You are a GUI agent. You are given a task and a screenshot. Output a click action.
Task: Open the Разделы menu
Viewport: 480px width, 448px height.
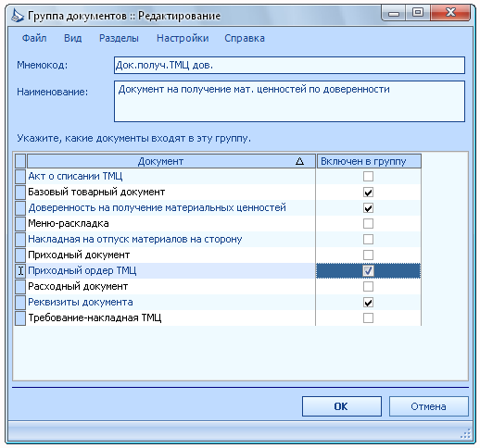pos(119,38)
